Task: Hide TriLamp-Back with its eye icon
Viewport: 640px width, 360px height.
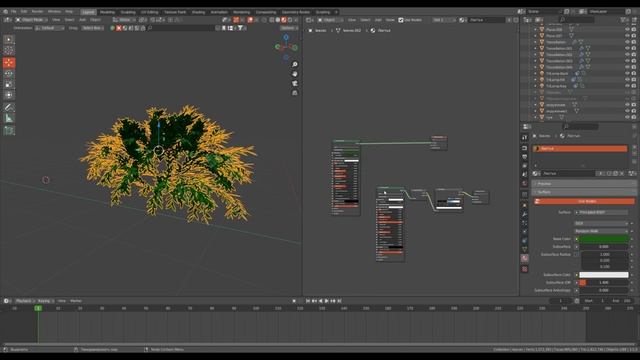Action: pos(627,73)
